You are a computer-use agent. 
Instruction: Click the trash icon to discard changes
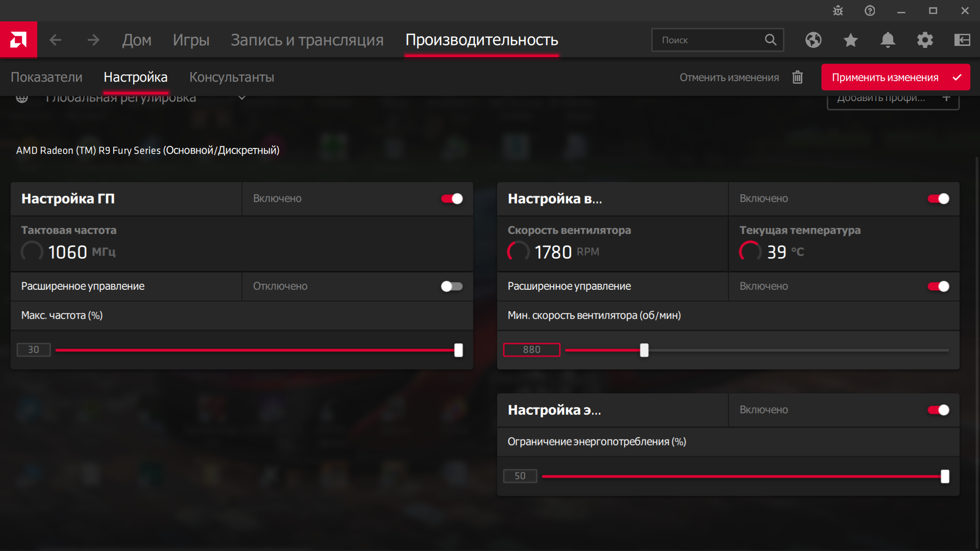pyautogui.click(x=797, y=78)
